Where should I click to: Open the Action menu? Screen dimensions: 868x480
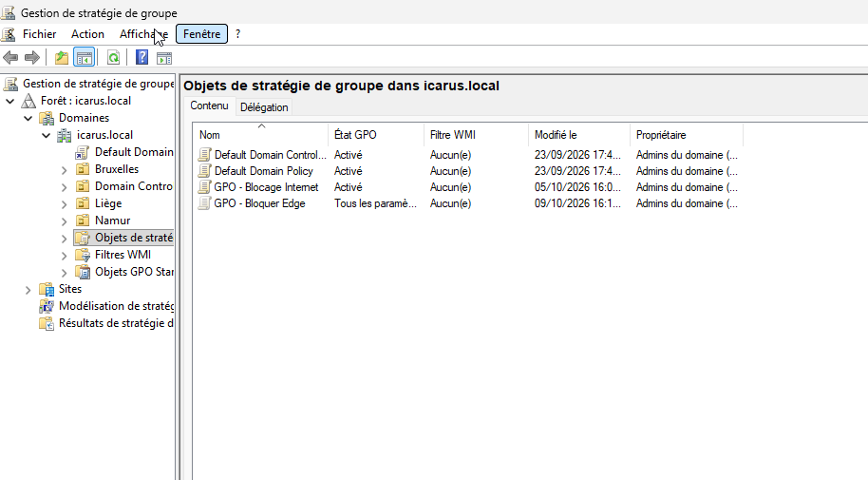[x=87, y=34]
